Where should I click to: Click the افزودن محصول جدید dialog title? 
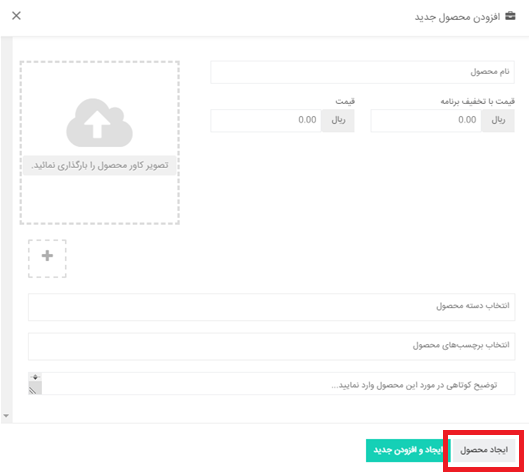tap(457, 17)
